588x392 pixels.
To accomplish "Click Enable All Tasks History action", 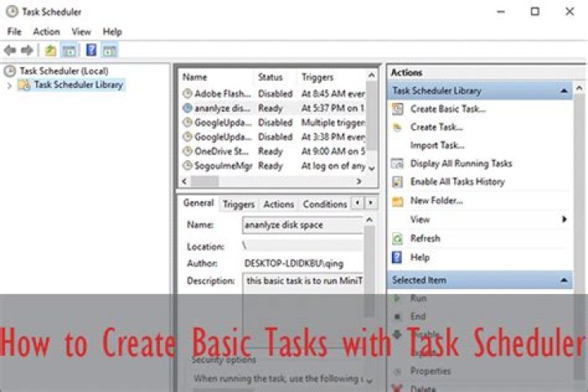I will tap(457, 181).
